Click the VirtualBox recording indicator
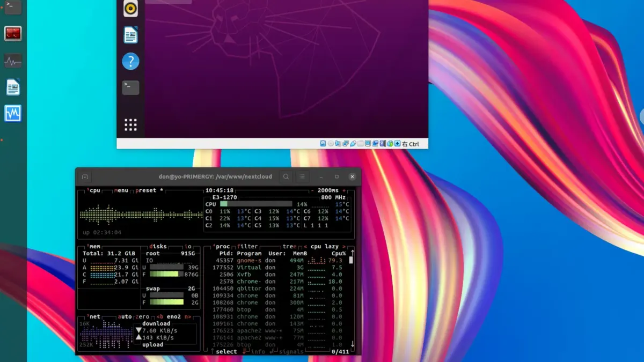Screen dimensions: 644x362 [x=375, y=144]
